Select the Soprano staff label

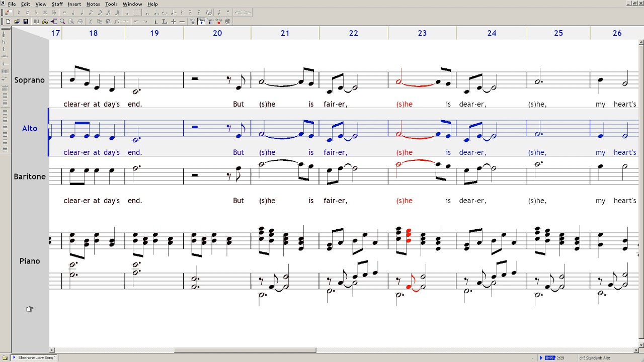[30, 80]
